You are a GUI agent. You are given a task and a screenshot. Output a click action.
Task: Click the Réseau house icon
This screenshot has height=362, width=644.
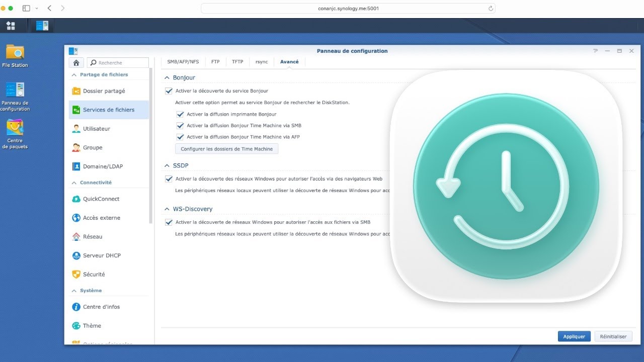(76, 237)
